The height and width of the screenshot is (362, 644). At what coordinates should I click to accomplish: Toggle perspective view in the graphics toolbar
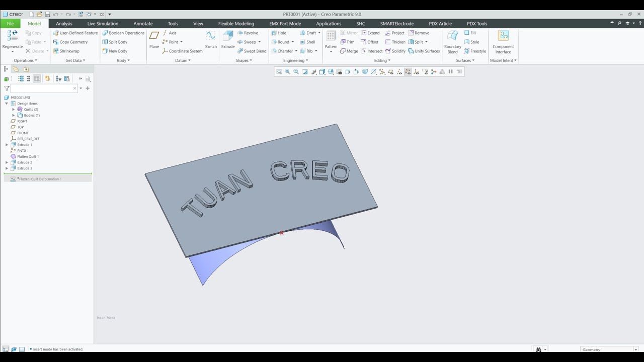tap(365, 71)
